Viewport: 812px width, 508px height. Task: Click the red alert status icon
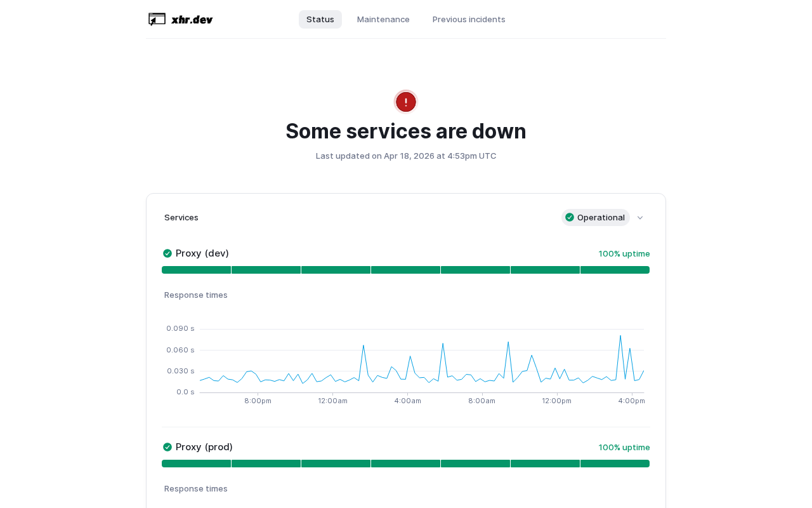pyautogui.click(x=406, y=102)
